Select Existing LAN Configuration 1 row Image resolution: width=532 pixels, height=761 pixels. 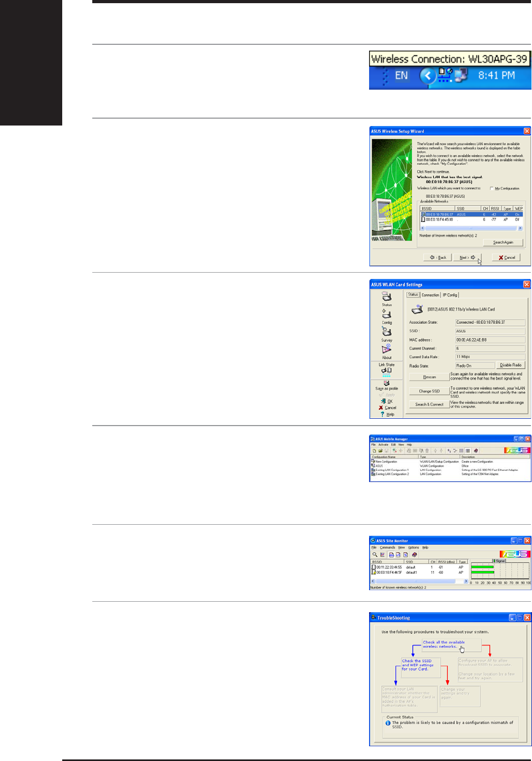pos(450,470)
